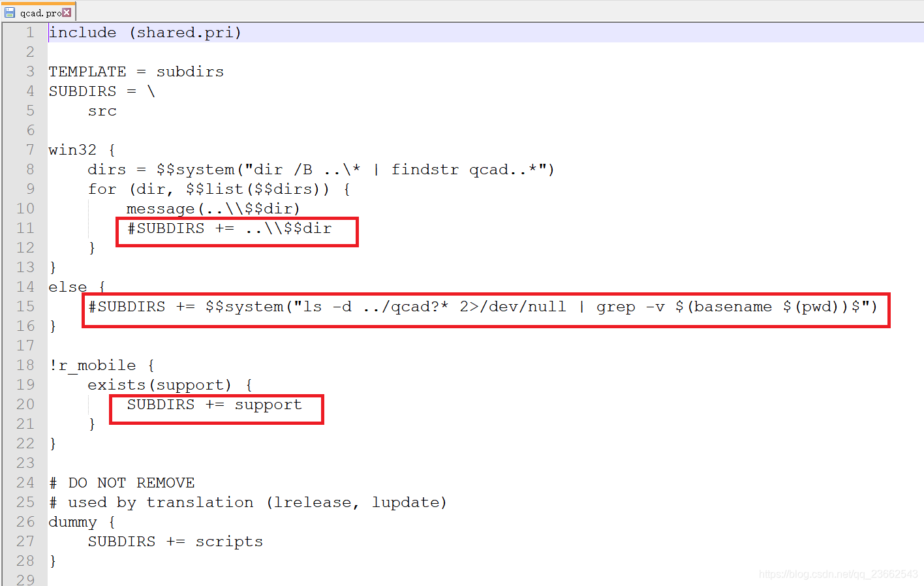Click the SUBDIRS += support line
The width and height of the screenshot is (924, 586).
[215, 405]
